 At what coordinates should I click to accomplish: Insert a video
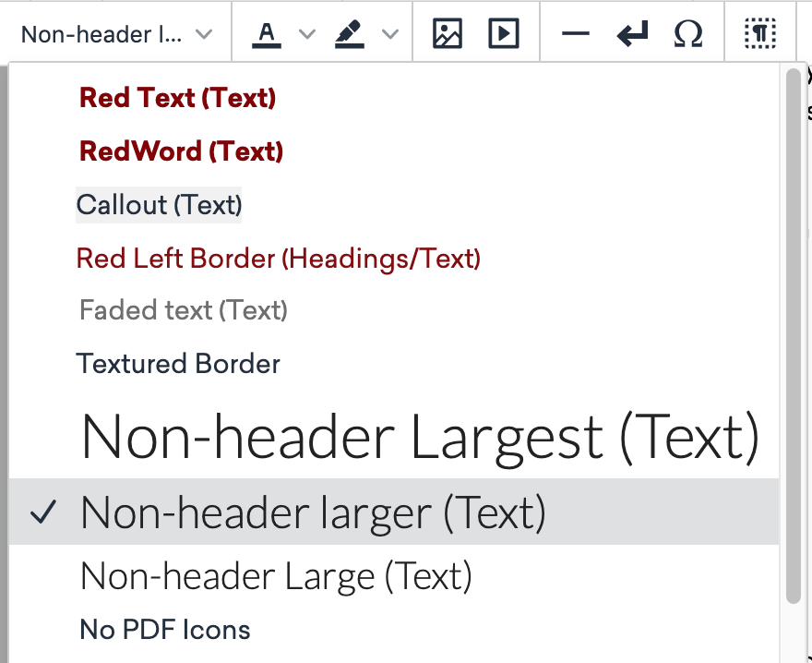504,33
